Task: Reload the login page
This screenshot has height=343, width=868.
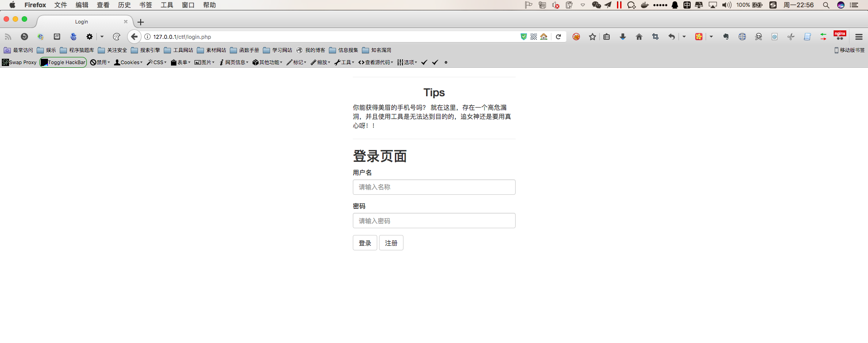Action: [x=558, y=37]
